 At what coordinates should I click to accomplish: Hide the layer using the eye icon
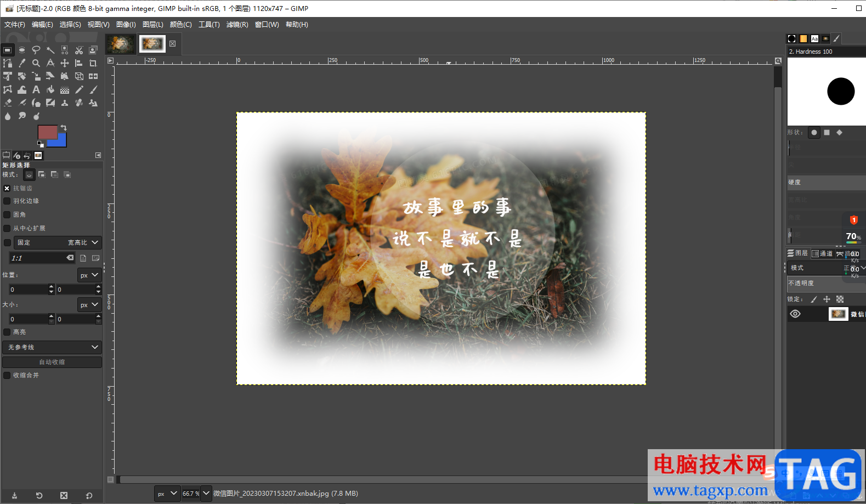[795, 314]
